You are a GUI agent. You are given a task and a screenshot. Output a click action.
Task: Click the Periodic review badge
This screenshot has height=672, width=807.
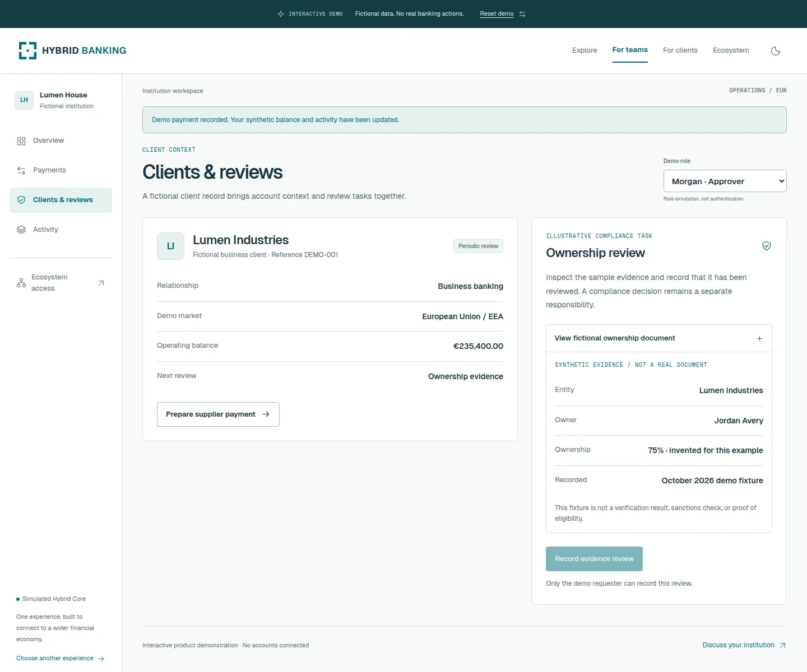tap(478, 246)
